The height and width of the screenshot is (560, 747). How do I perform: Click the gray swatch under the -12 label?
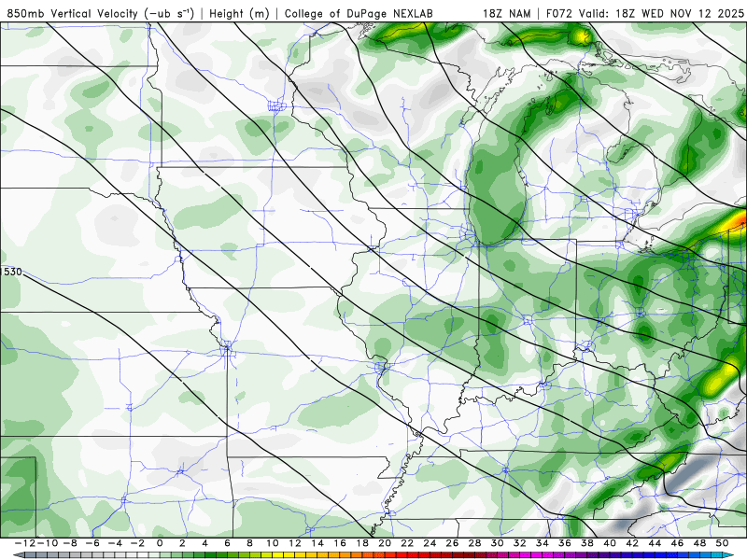pyautogui.click(x=30, y=554)
